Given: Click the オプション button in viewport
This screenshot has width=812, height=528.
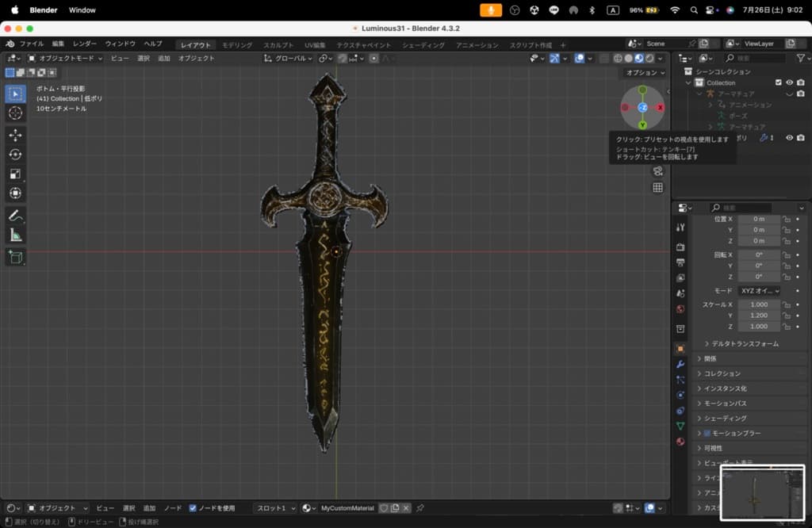Looking at the screenshot, I should pos(644,73).
